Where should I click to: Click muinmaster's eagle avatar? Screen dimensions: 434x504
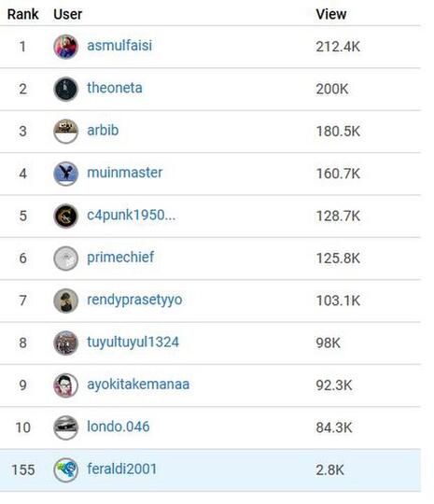tap(66, 174)
